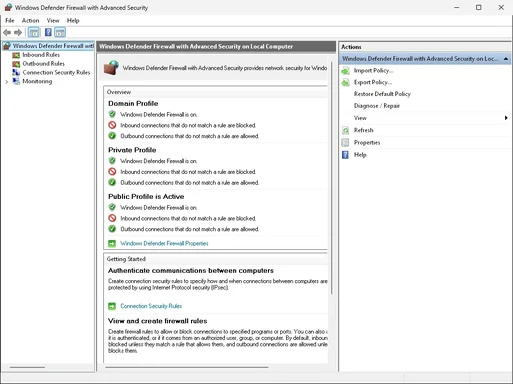Select Inbound Rules in the tree
The height and width of the screenshot is (384, 513).
41,55
